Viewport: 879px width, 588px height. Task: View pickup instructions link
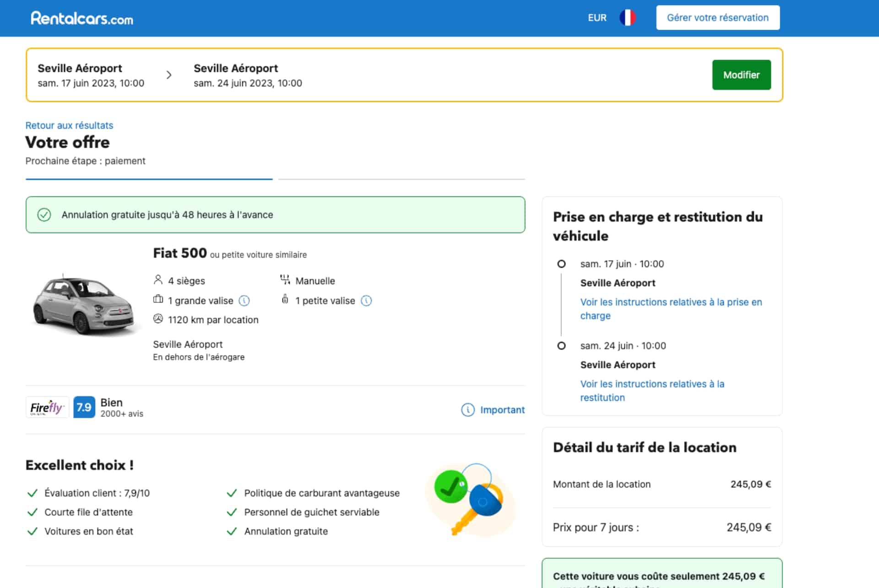pos(671,309)
